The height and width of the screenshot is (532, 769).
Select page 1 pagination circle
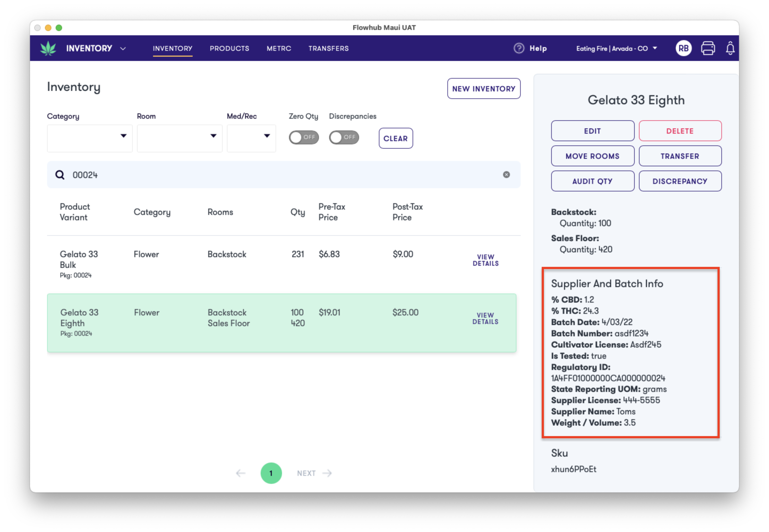point(271,473)
